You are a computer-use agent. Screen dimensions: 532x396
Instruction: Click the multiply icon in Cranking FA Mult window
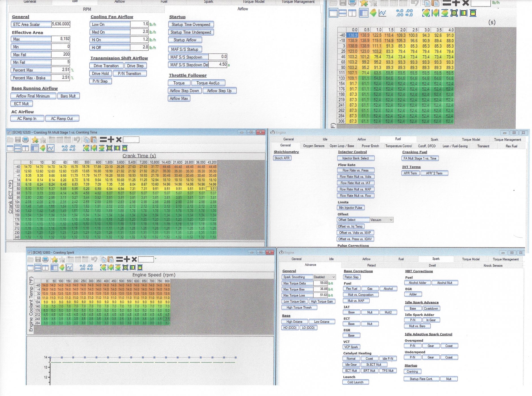click(x=119, y=139)
